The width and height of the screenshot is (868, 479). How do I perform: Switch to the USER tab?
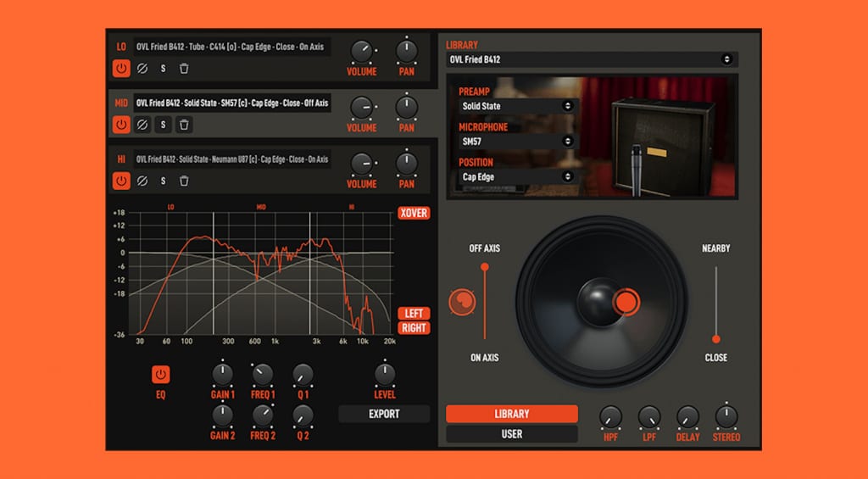[x=512, y=434]
